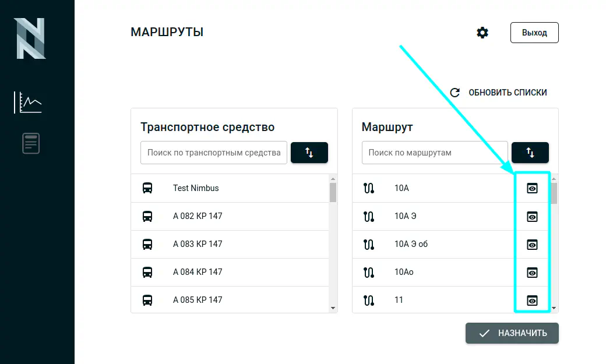Open the settings gear icon
606x364 pixels.
pos(482,33)
